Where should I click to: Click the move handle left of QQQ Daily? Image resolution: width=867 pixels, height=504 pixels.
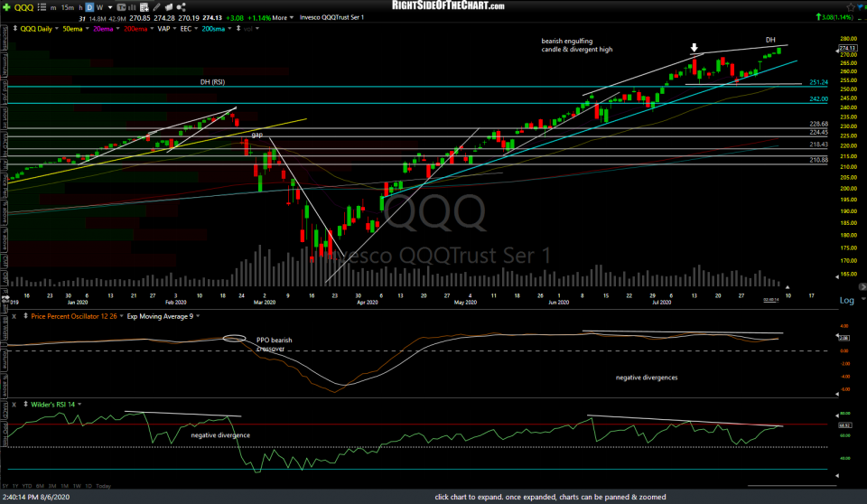(15, 29)
